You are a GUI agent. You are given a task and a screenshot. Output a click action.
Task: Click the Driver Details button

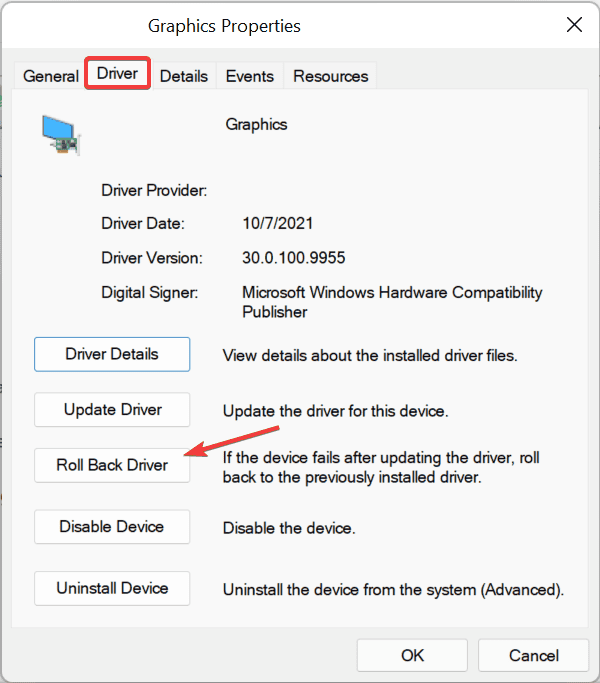[x=112, y=354]
